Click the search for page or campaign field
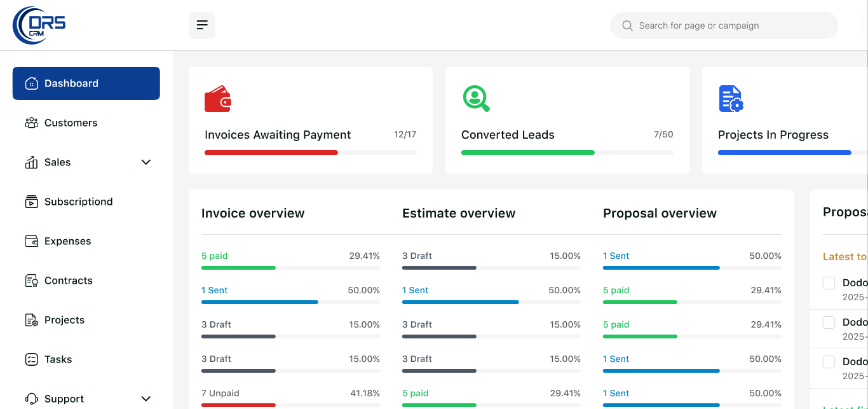 coord(724,25)
